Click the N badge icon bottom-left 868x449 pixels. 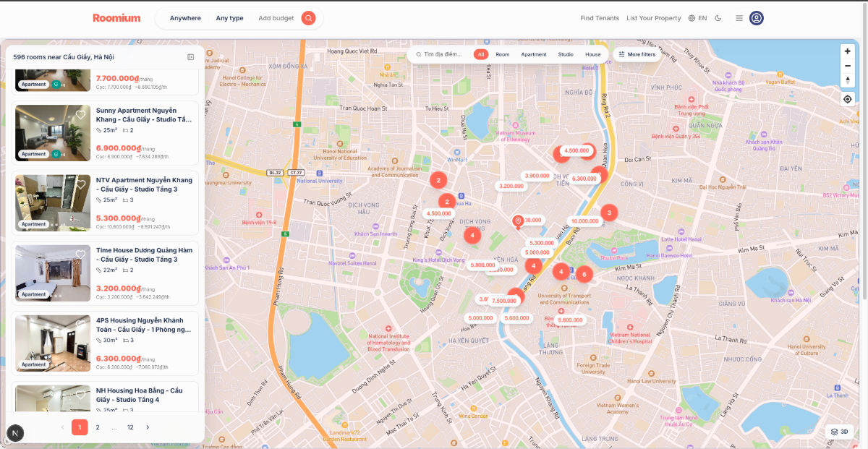(x=14, y=433)
